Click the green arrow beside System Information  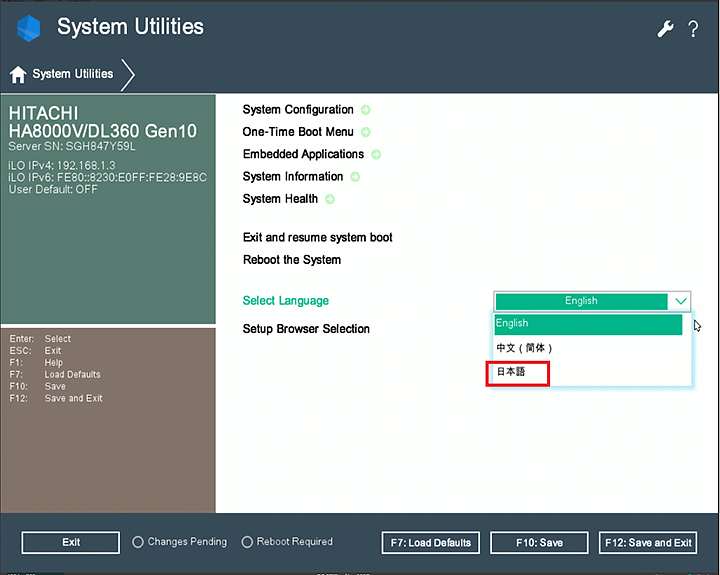point(355,177)
